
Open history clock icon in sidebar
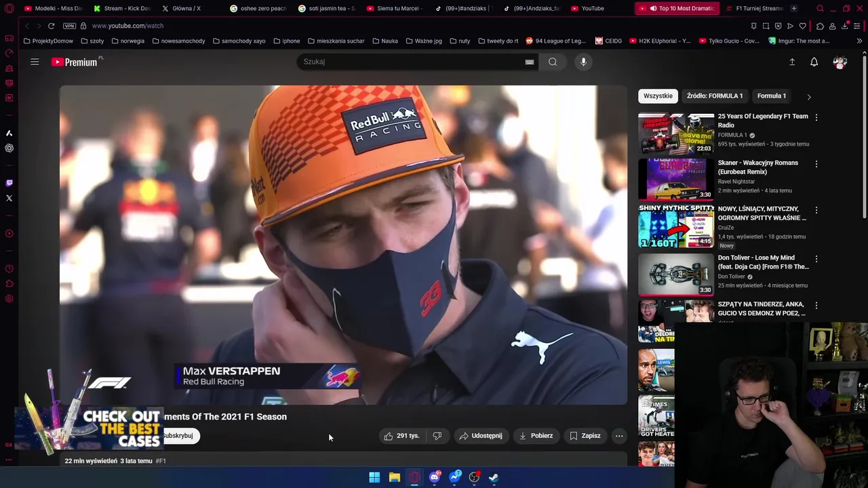[9, 269]
